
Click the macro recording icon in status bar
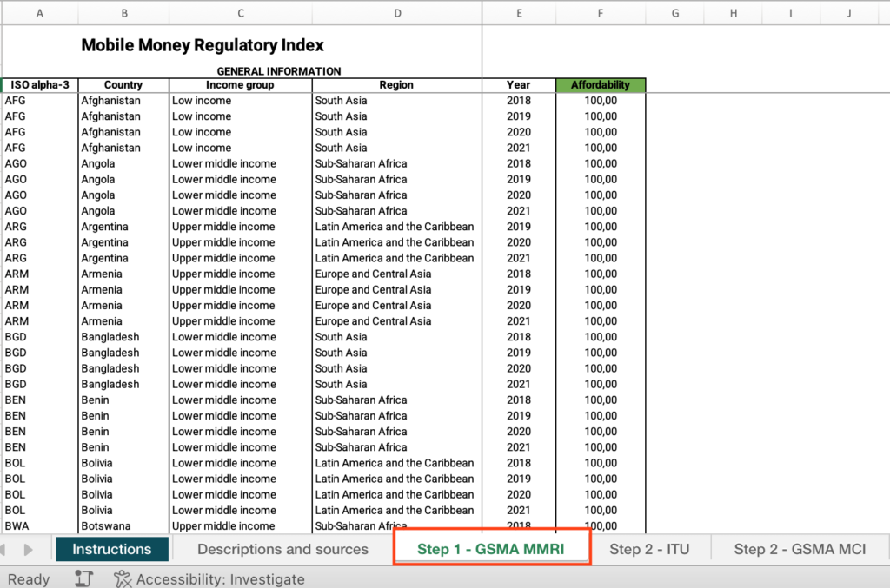[83, 579]
